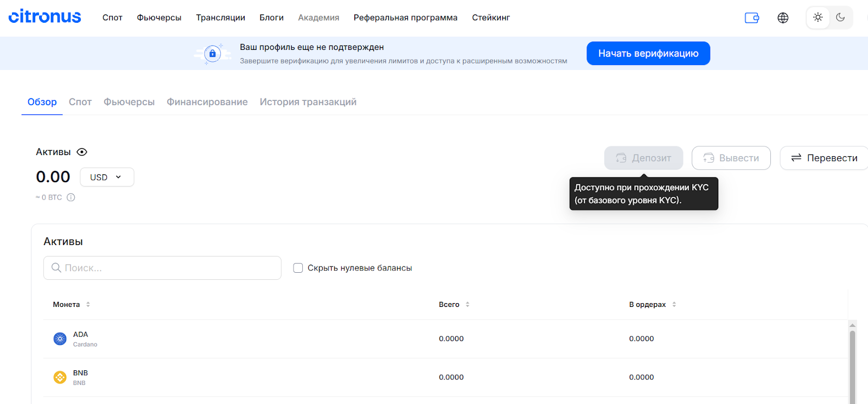Viewport: 868px width, 404px height.
Task: Click the assets search field
Action: [x=162, y=268]
